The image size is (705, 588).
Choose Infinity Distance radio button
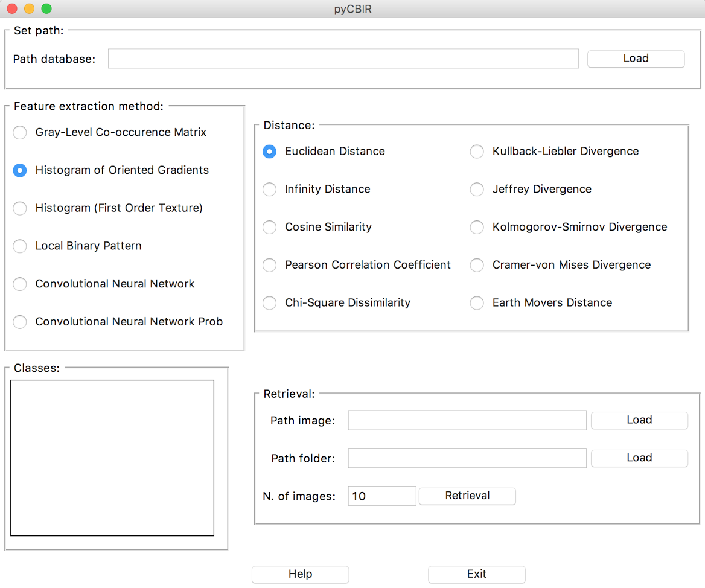tap(269, 190)
